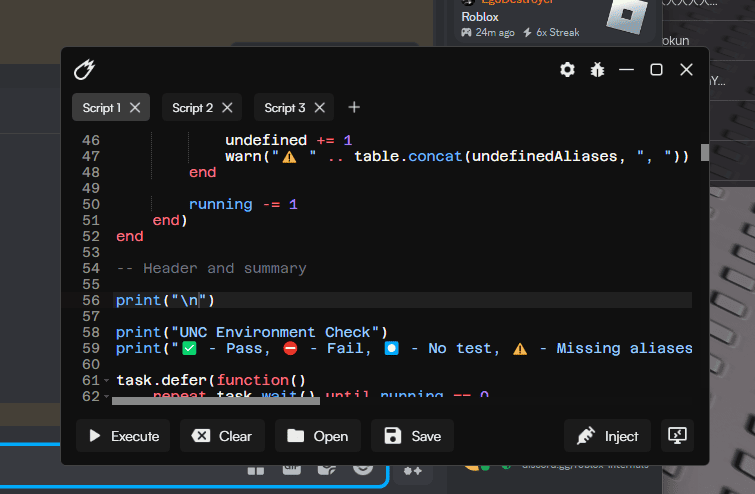Click the horizontal editor scrollbar
This screenshot has height=494, width=755.
[x=216, y=401]
